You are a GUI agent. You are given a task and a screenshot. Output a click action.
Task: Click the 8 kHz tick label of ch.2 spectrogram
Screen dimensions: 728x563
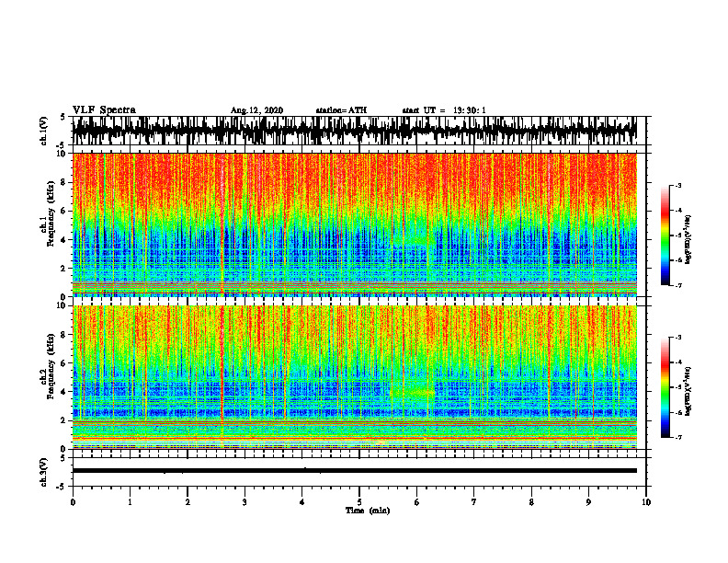coord(64,335)
